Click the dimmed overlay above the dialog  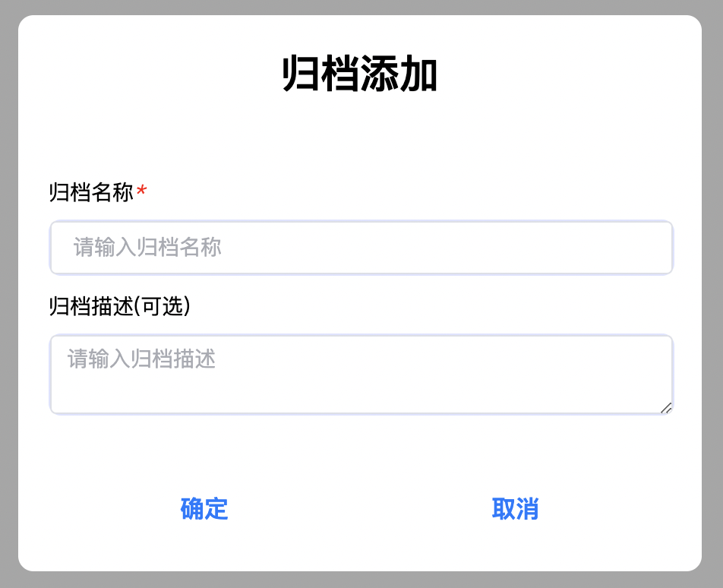(x=361, y=7)
